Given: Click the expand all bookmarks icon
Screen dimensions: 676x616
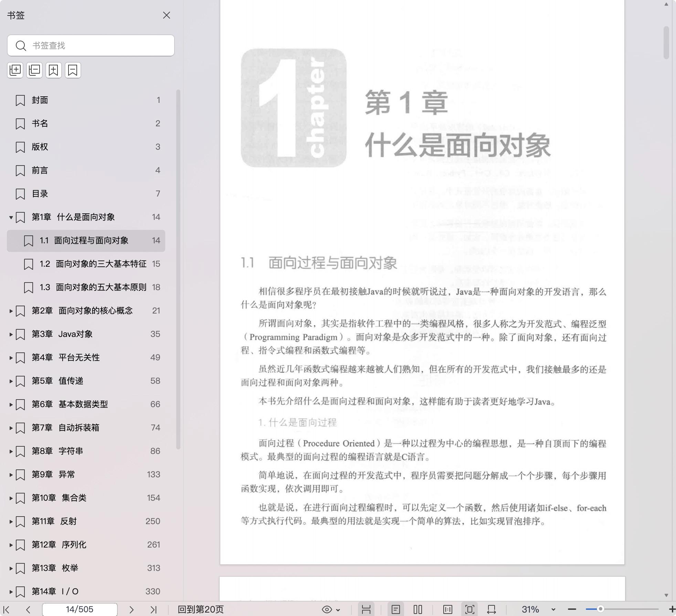Looking at the screenshot, I should (x=15, y=70).
